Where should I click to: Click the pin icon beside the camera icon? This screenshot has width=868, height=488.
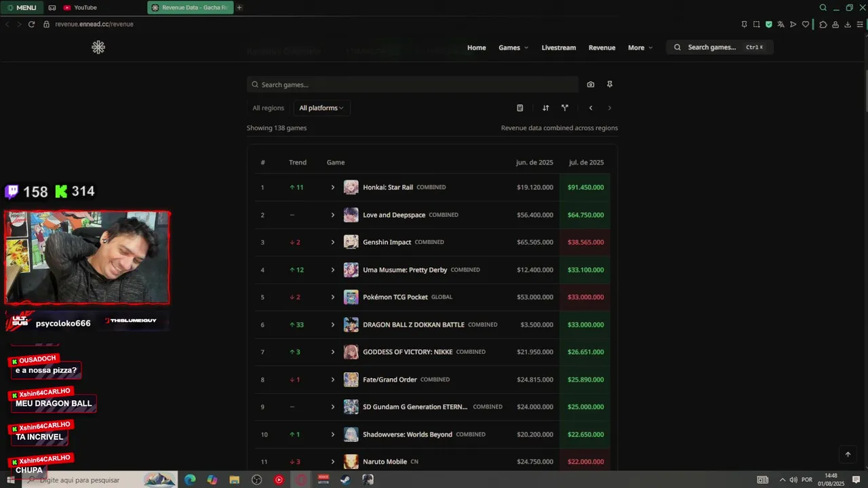click(x=610, y=85)
